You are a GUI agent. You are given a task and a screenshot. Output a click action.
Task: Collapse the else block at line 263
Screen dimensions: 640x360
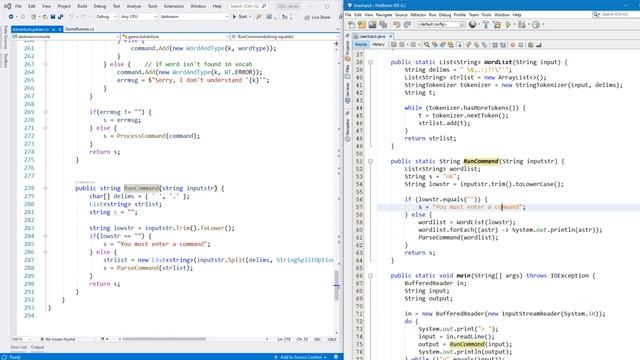pos(45,64)
